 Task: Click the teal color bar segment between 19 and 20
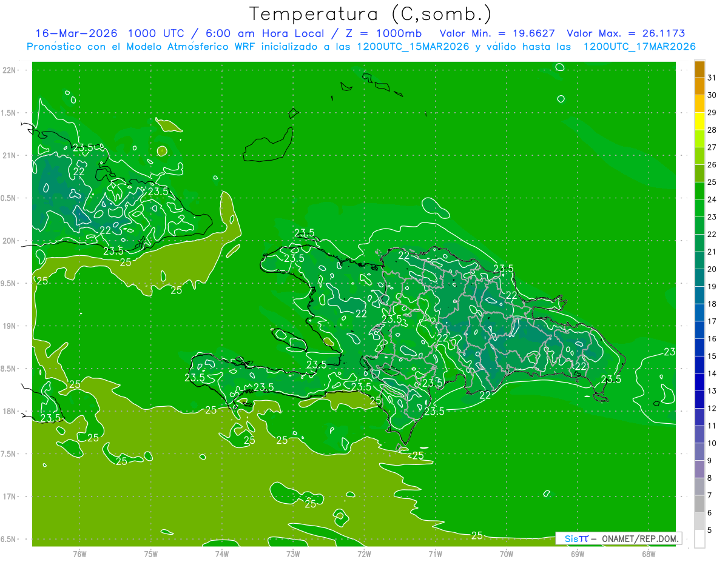699,278
